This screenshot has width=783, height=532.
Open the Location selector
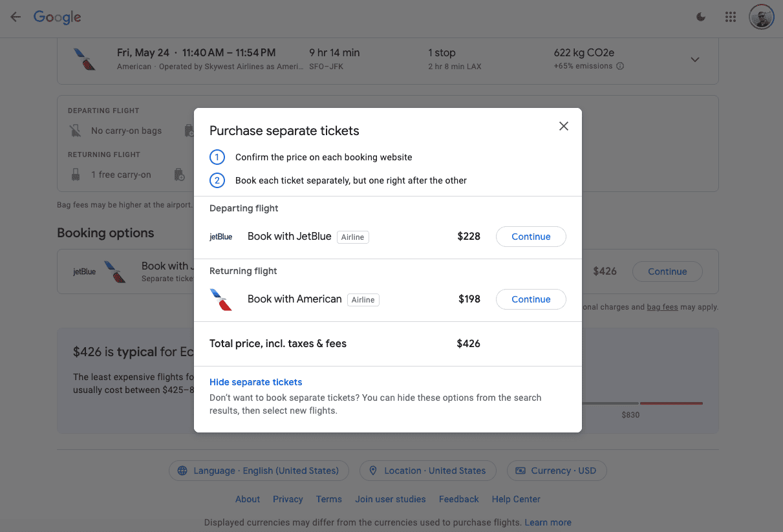point(427,471)
